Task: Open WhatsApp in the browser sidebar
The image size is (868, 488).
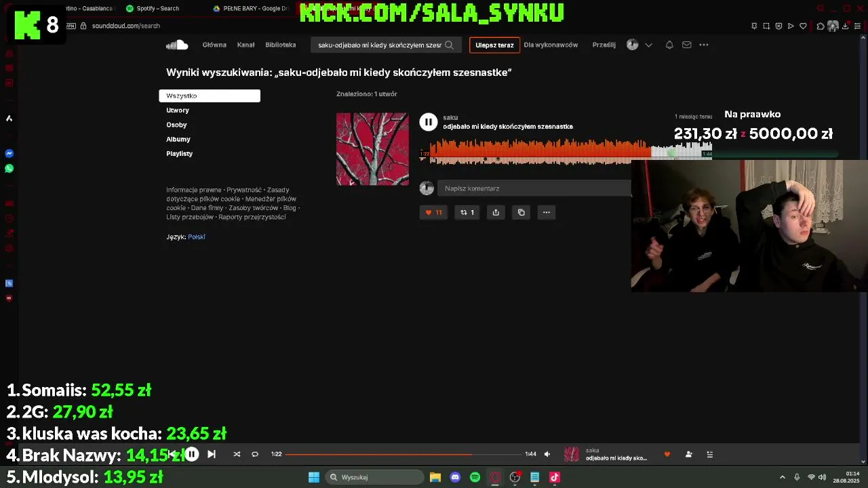Action: [x=9, y=168]
